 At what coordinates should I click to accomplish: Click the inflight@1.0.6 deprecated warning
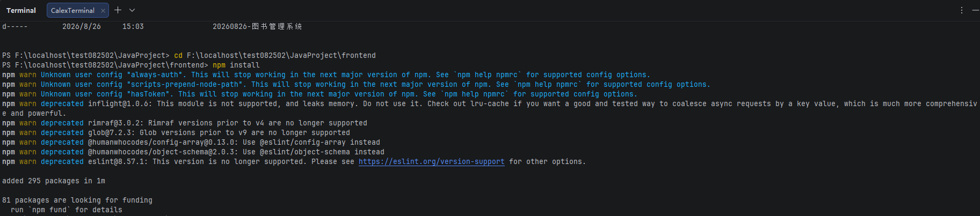click(489, 109)
